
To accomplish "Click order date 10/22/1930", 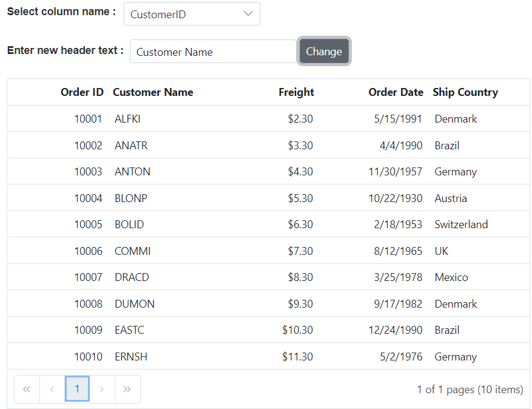I will tap(396, 198).
